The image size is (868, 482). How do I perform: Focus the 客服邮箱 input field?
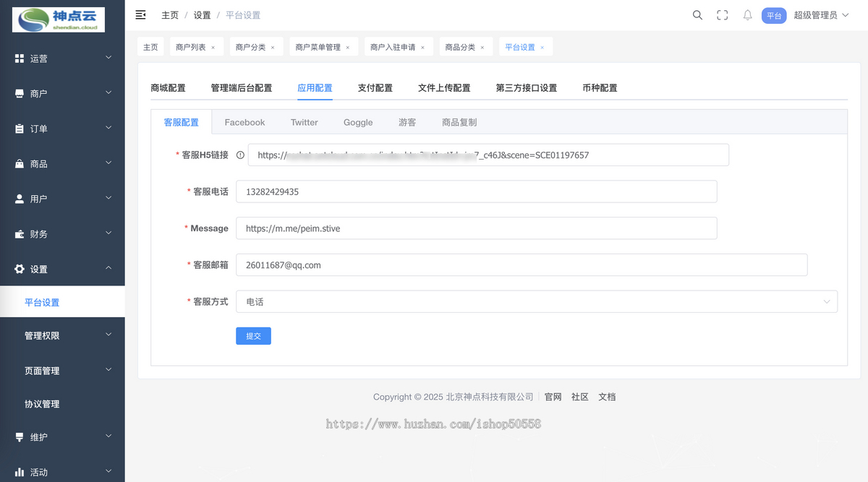(522, 264)
